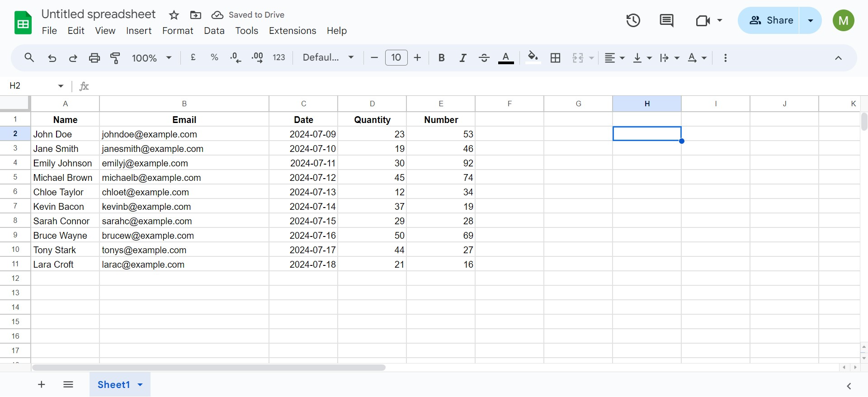Open the all sheets list

coord(68,384)
